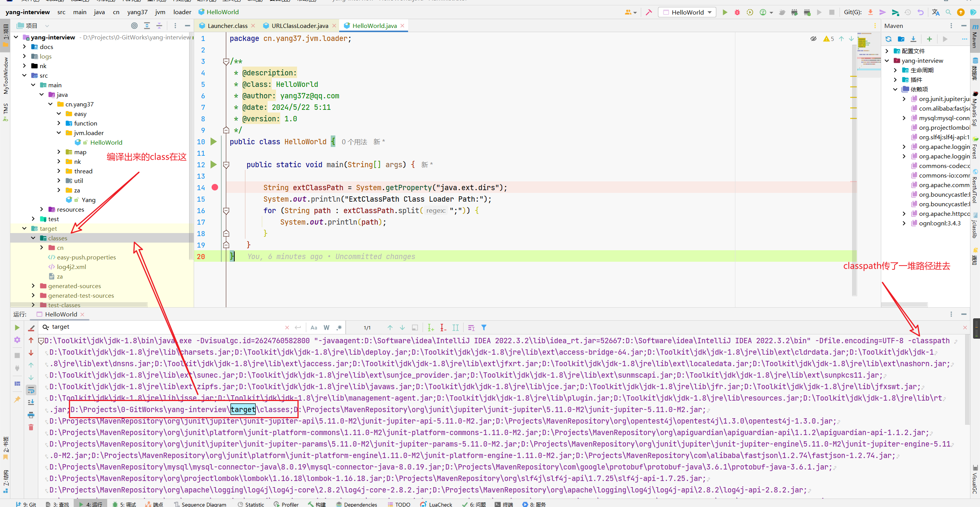Rerun HelloWorld in the Run panel
Image resolution: width=980 pixels, height=507 pixels.
[x=17, y=328]
